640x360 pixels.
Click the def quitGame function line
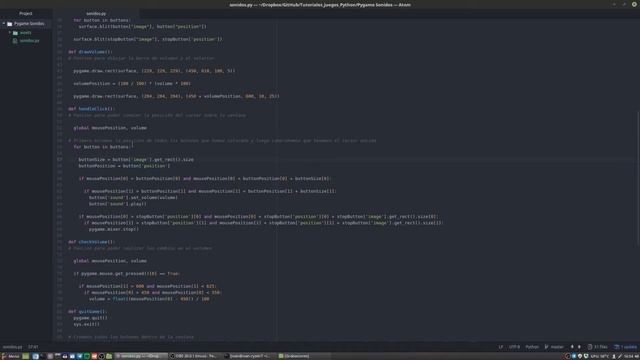click(x=87, y=311)
